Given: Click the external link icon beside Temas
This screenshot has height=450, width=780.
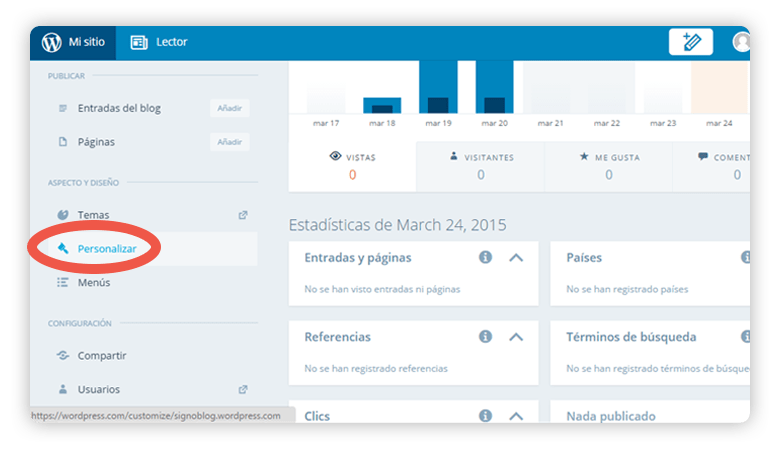Looking at the screenshot, I should coord(243,215).
